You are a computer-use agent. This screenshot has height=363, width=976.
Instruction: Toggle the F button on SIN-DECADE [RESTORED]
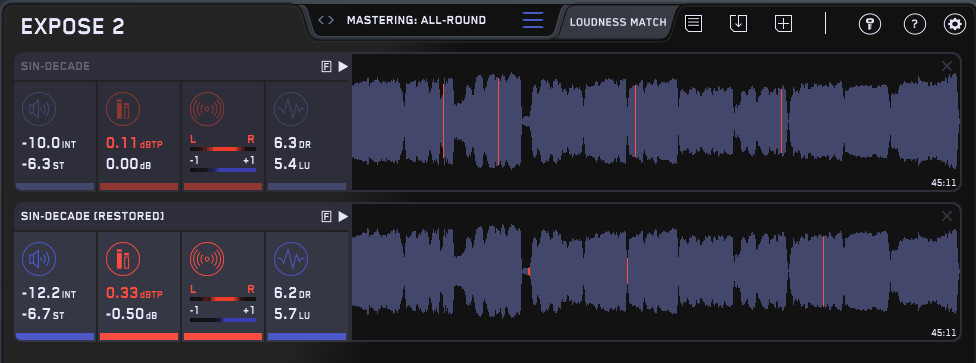click(326, 217)
